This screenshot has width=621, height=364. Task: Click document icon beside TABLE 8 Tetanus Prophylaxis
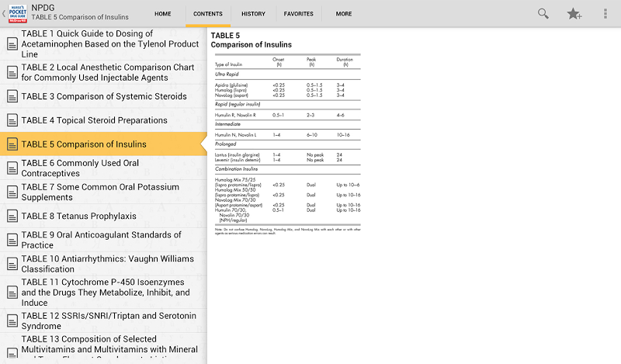click(12, 217)
